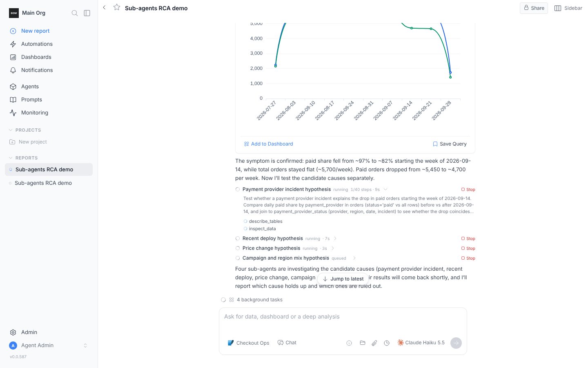This screenshot has width=588, height=368.
Task: Click the info icon in prompt toolbar
Action: coord(349,343)
